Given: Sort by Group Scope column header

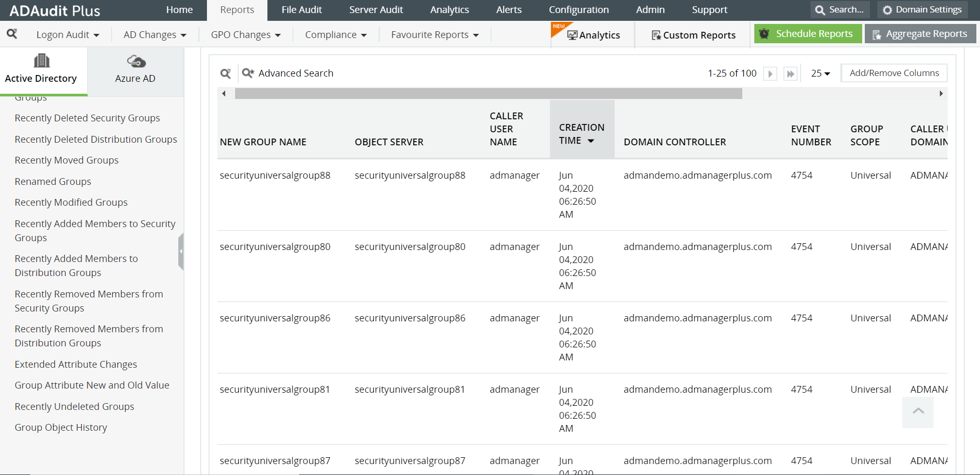Looking at the screenshot, I should click(x=866, y=135).
